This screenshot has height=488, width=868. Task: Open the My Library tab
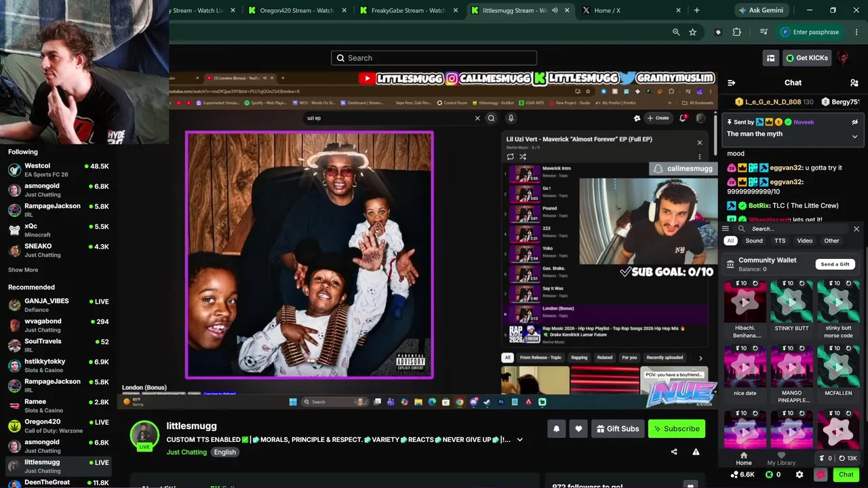point(781,459)
